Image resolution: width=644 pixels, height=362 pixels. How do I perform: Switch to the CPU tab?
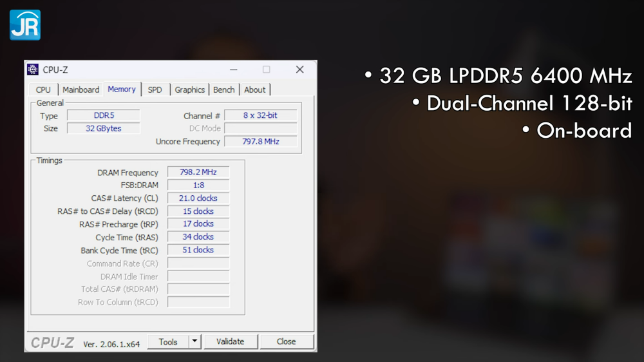(43, 90)
